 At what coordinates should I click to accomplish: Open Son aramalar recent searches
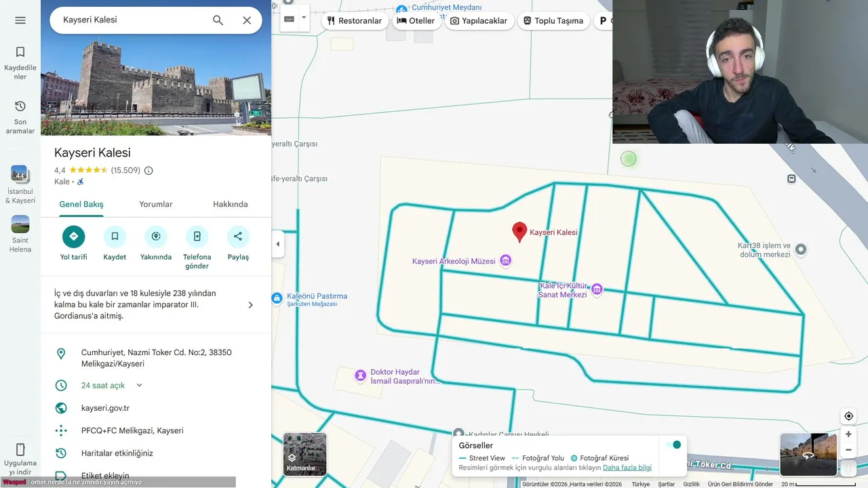(x=20, y=117)
